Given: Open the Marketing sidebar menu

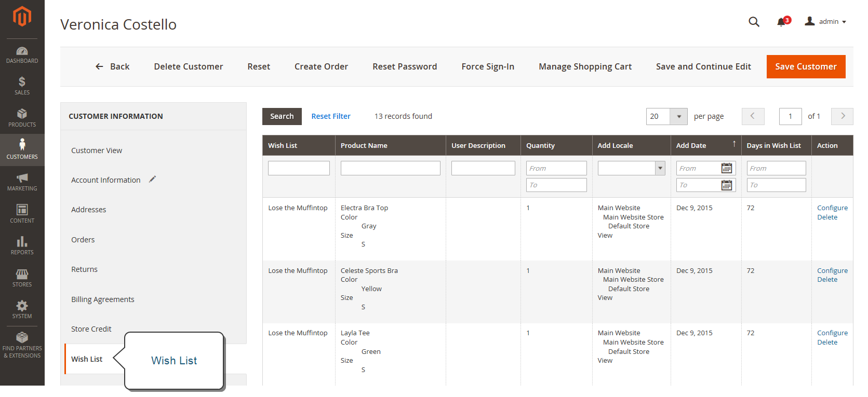Looking at the screenshot, I should pos(22,182).
